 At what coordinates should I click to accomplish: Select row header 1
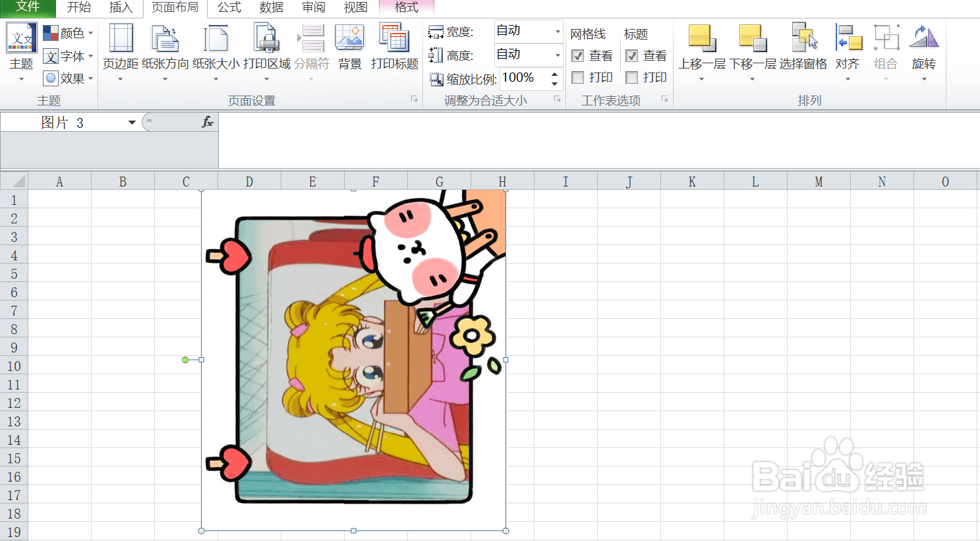point(14,200)
